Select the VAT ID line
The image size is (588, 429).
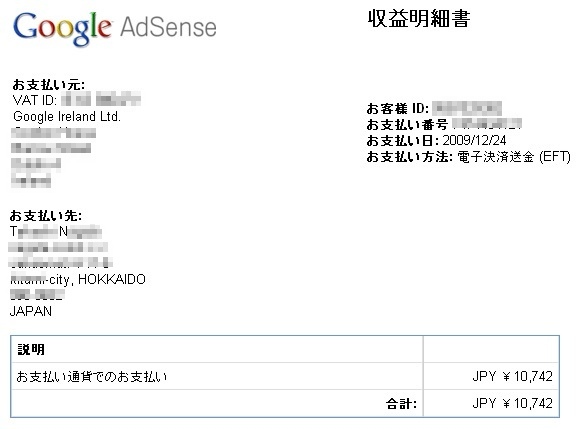tap(76, 100)
